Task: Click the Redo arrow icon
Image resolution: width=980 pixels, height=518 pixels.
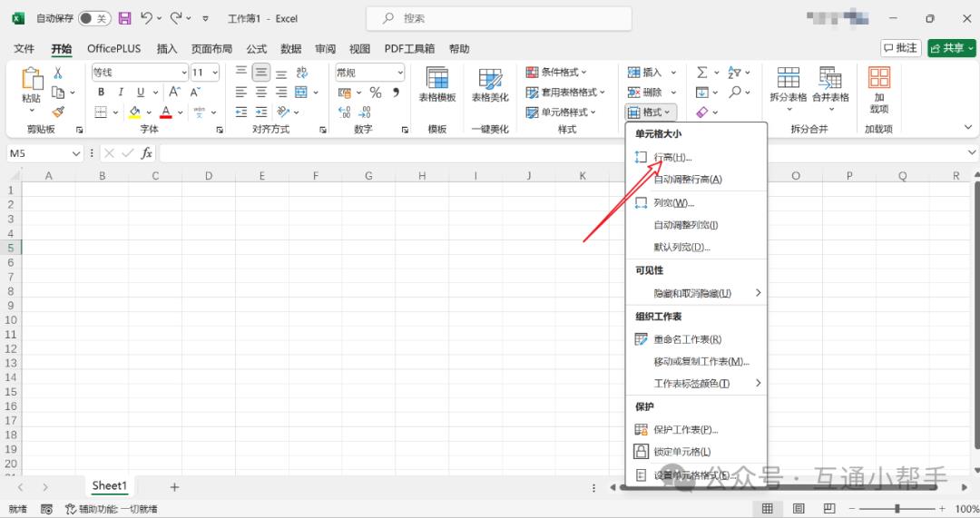Action: coord(176,18)
